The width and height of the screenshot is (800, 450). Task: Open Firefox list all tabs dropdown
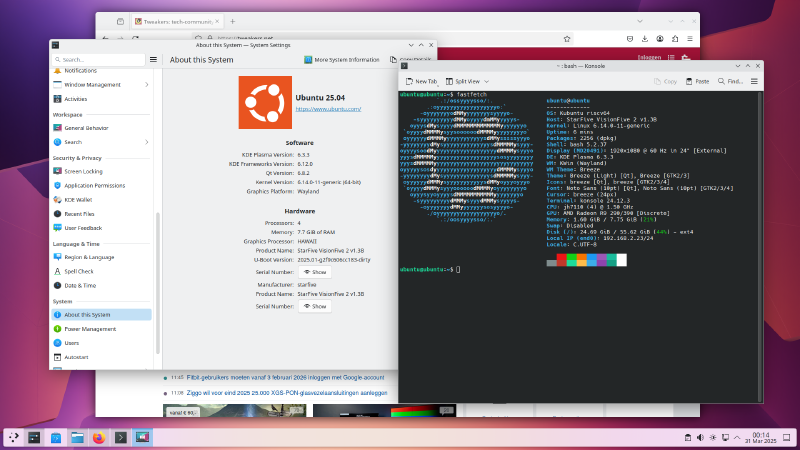pyautogui.click(x=640, y=21)
